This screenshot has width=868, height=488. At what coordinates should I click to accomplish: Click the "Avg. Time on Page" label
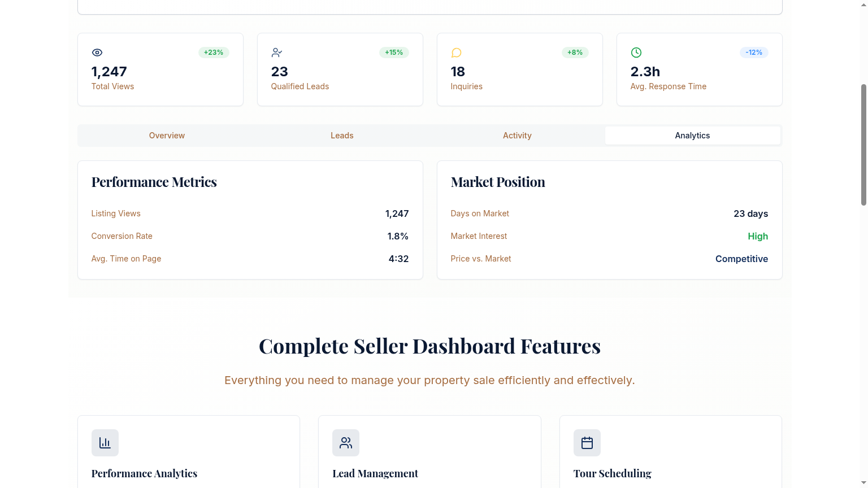point(127,259)
